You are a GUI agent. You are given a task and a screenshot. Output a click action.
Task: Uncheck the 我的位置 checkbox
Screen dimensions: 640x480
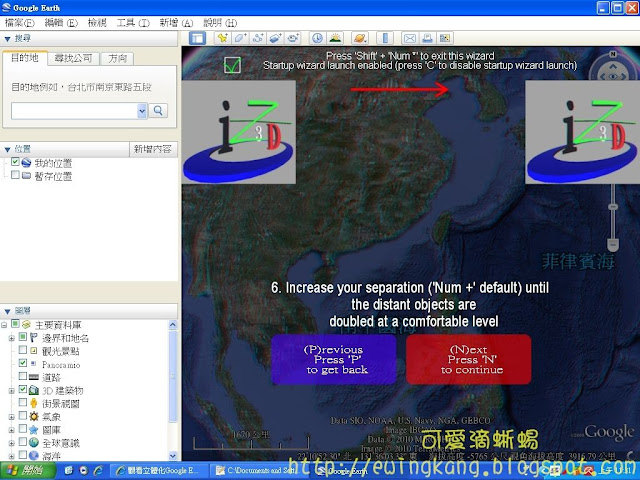[15, 162]
